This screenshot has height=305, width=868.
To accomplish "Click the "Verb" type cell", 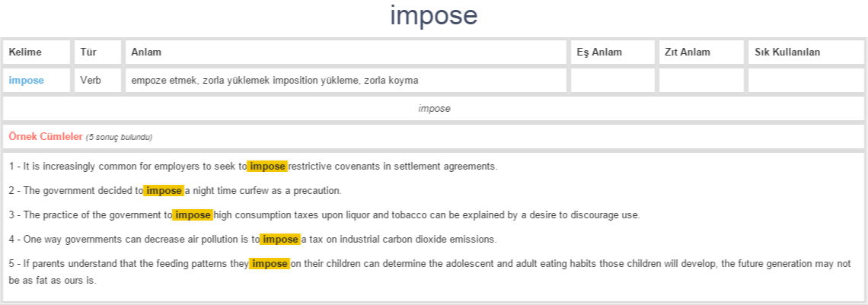I will [91, 80].
